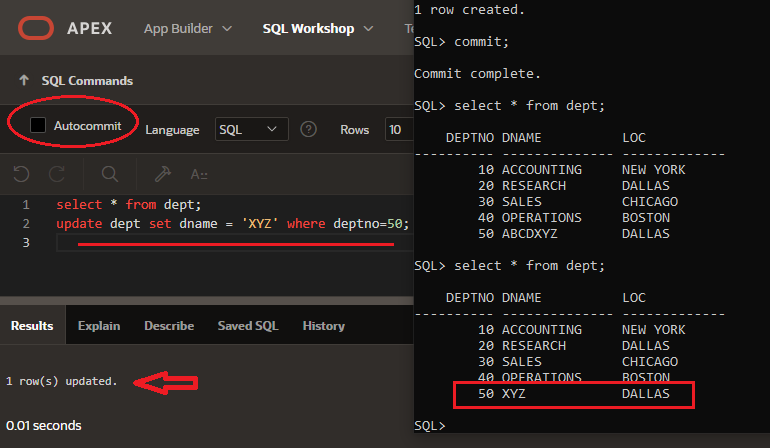Open the History tab

tap(323, 326)
